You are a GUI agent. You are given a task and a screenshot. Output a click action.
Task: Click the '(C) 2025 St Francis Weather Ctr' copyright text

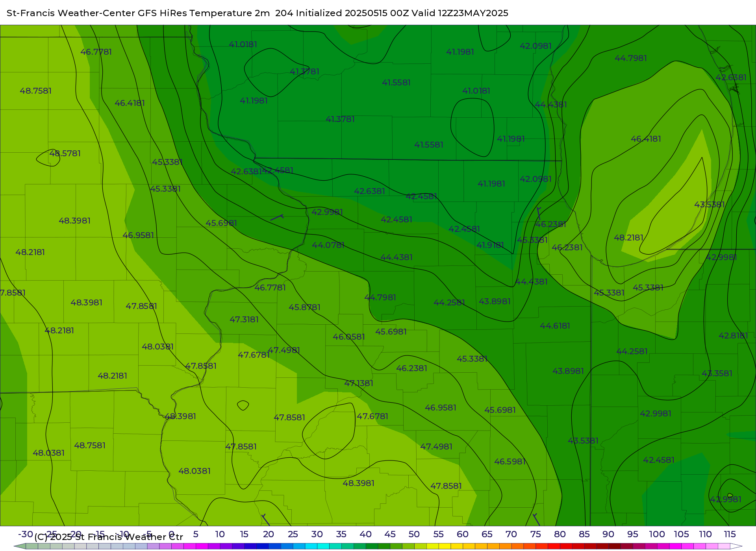tap(109, 537)
